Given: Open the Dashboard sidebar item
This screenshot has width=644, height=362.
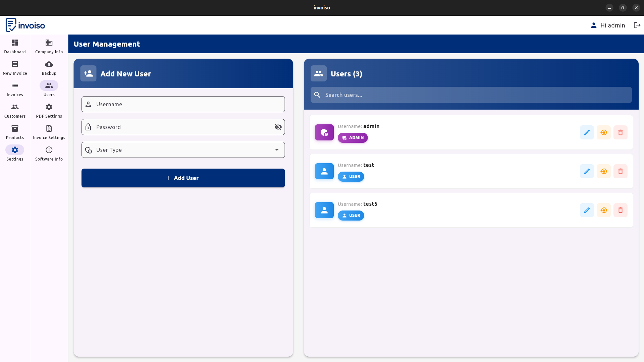Looking at the screenshot, I should pos(15,46).
